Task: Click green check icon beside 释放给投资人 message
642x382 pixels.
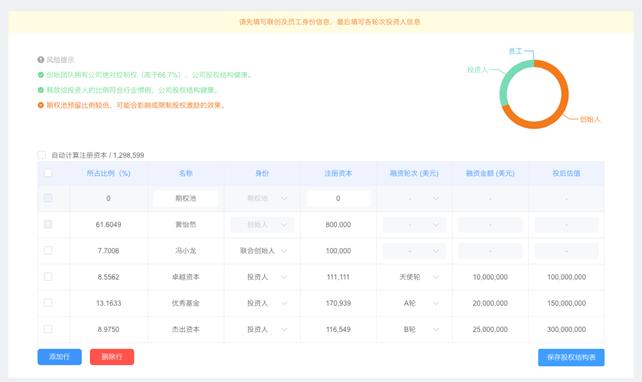Action: (x=41, y=90)
